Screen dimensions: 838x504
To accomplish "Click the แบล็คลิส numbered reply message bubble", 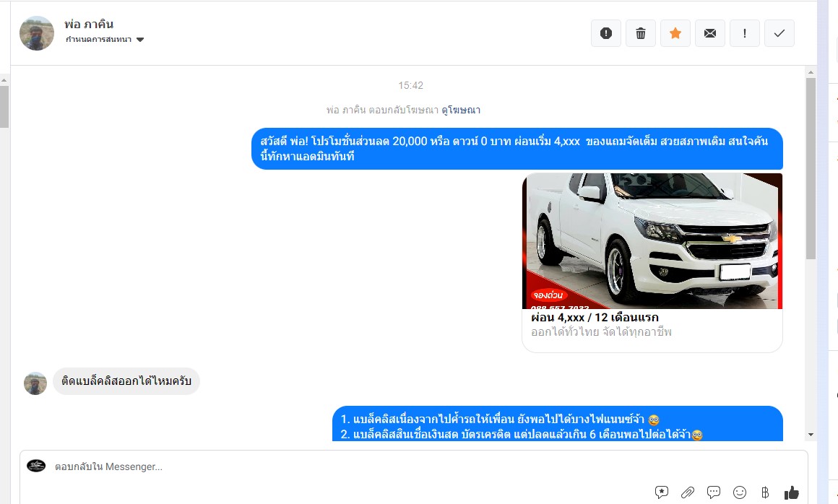I will (x=558, y=424).
